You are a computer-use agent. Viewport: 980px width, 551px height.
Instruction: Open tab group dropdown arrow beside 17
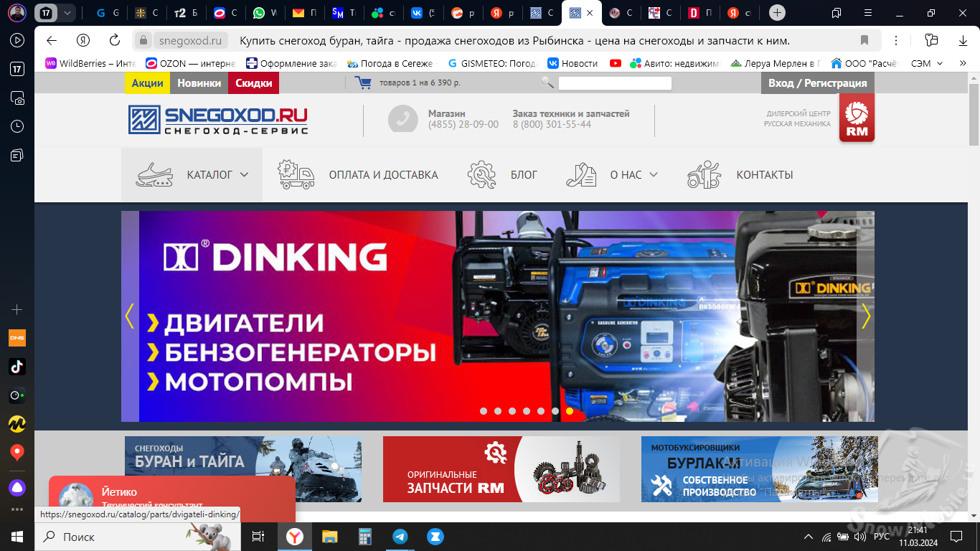click(67, 13)
